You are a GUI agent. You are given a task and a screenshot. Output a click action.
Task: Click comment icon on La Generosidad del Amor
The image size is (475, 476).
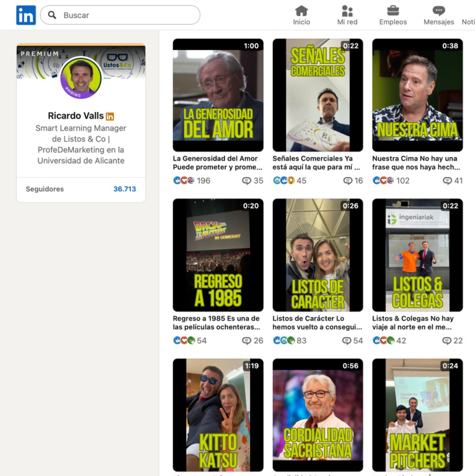(246, 181)
